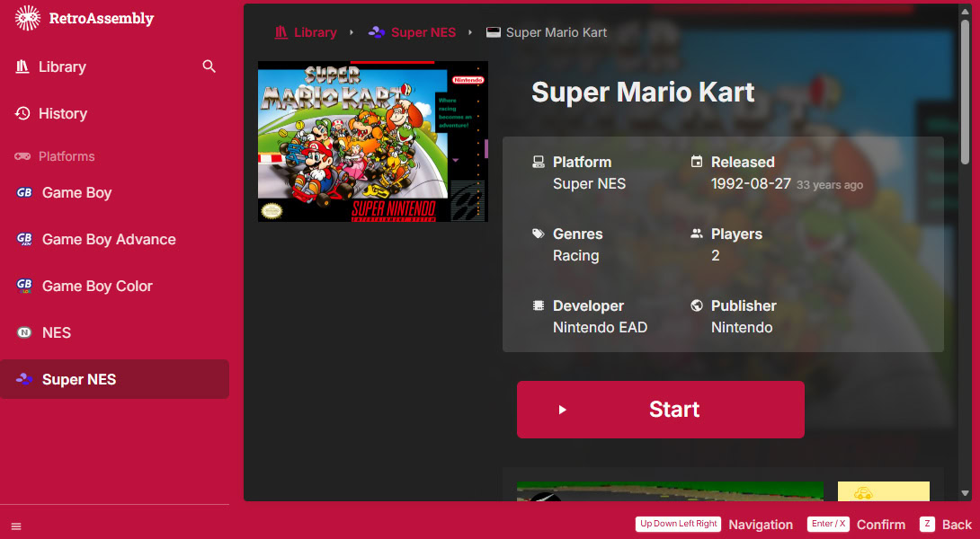
Task: Click the Game Boy Advance platform icon
Action: click(x=24, y=239)
